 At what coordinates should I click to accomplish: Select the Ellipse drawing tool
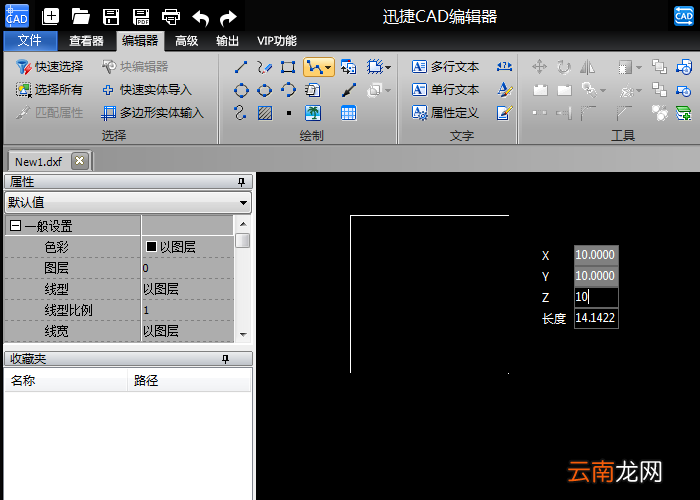click(265, 90)
